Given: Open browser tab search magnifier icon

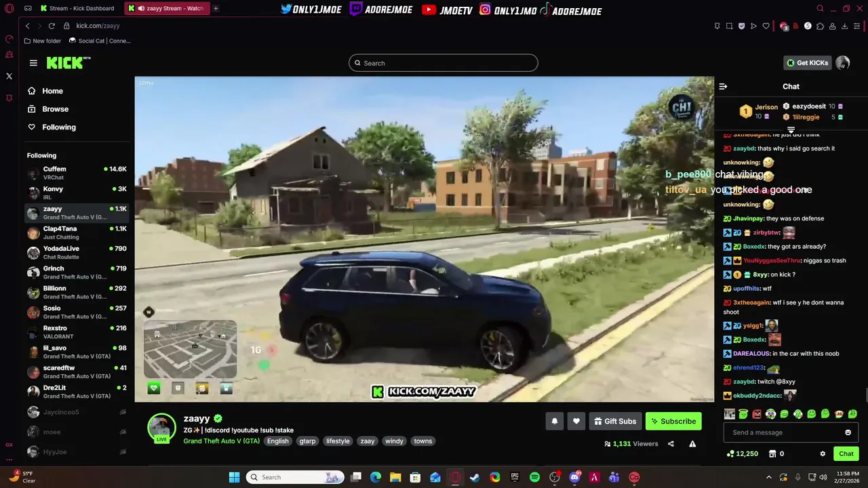Looking at the screenshot, I should point(820,9).
